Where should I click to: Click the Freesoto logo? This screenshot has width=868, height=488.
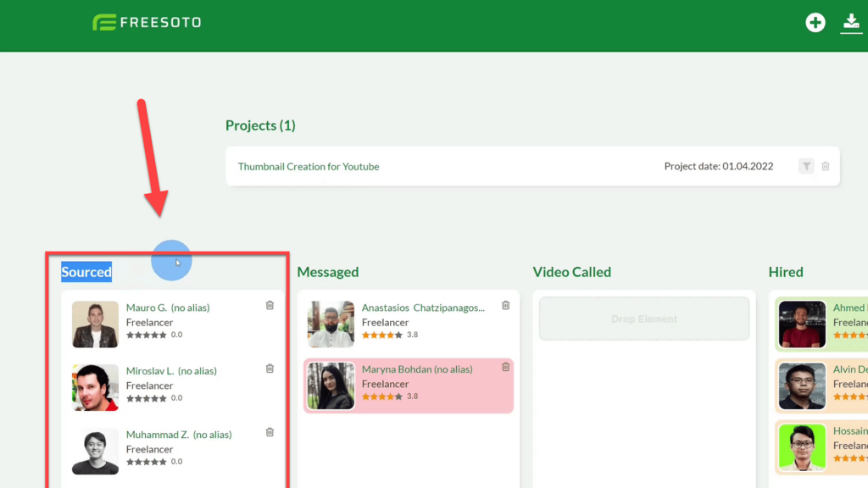point(147,22)
